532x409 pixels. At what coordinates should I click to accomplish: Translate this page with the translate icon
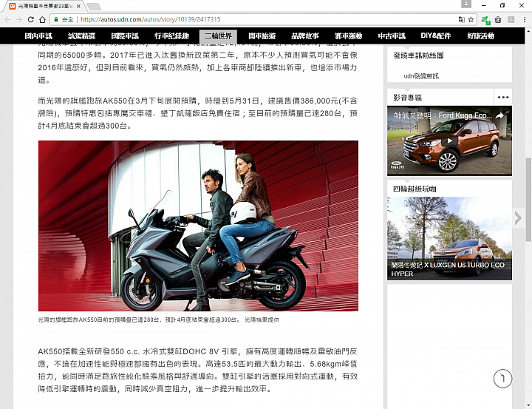coord(461,19)
